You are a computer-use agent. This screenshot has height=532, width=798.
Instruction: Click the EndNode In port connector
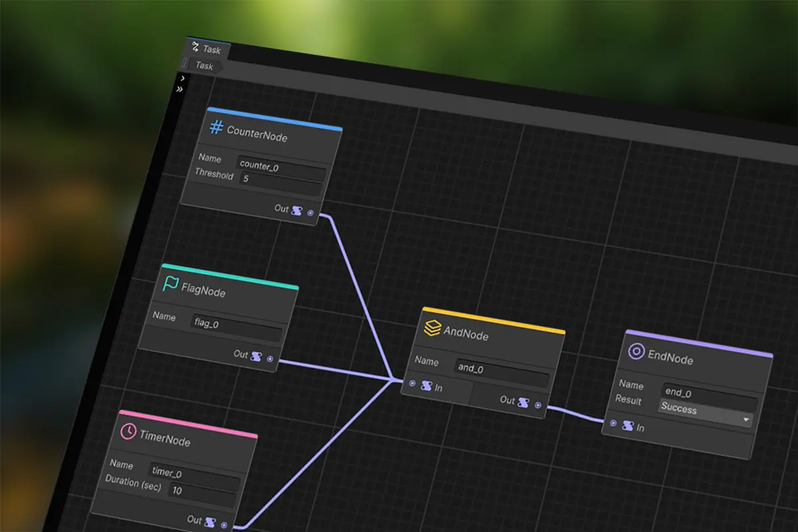[x=613, y=423]
